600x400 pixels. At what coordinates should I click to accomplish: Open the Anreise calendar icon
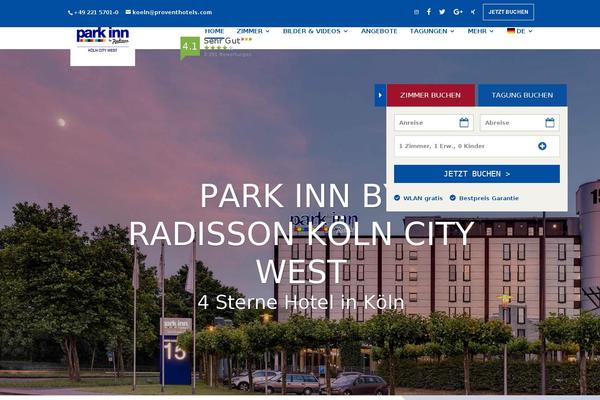pyautogui.click(x=464, y=122)
